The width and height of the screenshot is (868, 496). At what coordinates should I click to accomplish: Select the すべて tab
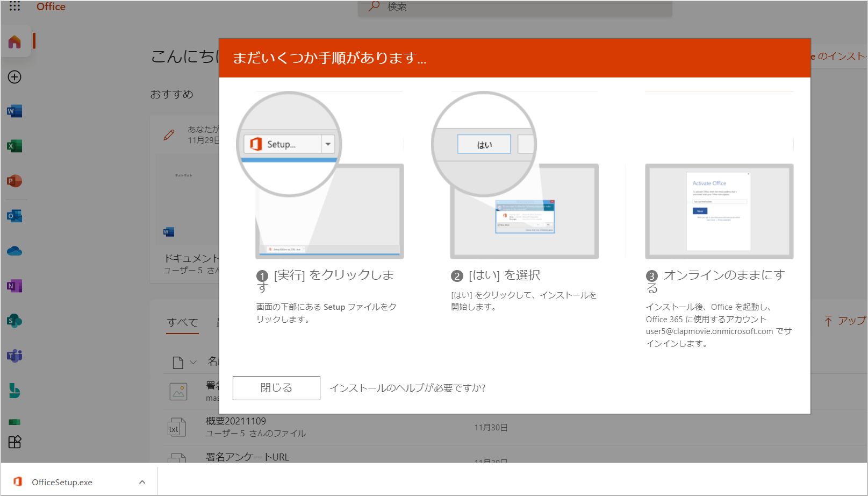click(x=182, y=323)
